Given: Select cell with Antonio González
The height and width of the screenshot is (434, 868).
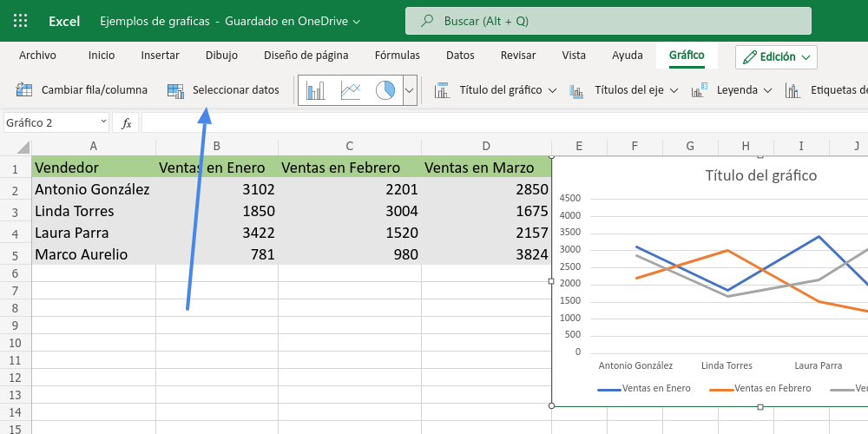Looking at the screenshot, I should click(92, 189).
